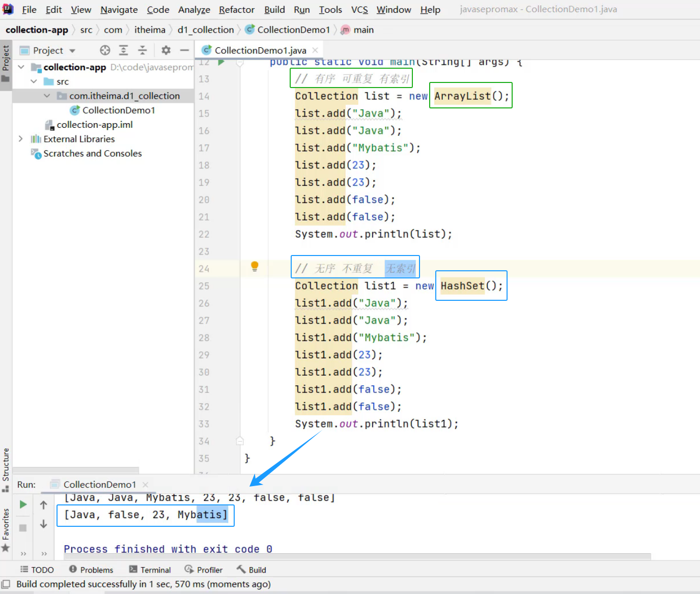The height and width of the screenshot is (594, 700).
Task: Open the Structure side tool window
Action: pos(6,469)
